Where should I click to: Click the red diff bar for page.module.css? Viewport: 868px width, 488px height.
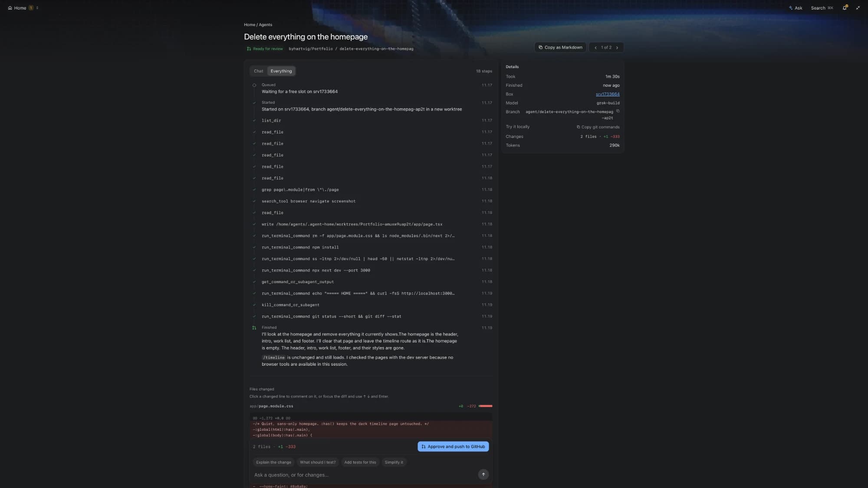[485, 406]
